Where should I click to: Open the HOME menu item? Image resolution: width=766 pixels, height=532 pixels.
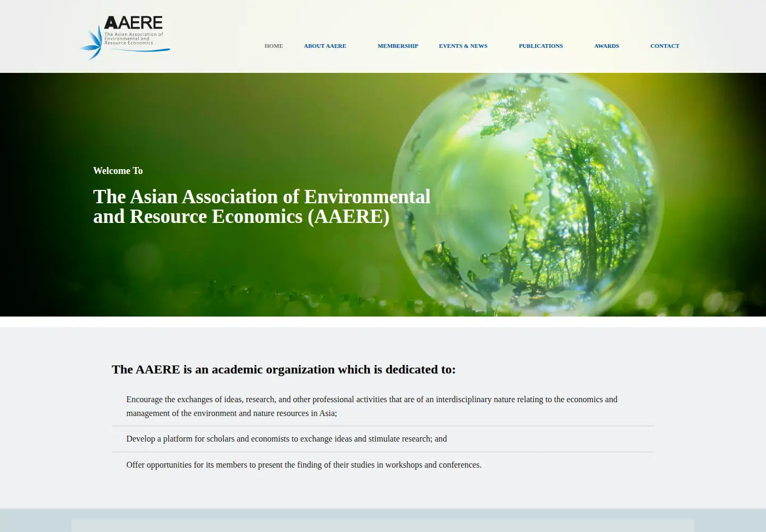[273, 46]
